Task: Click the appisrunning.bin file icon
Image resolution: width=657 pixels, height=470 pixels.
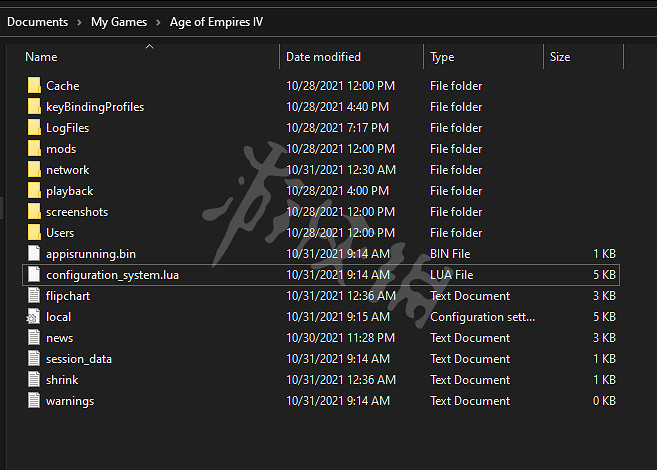Action: coord(34,254)
